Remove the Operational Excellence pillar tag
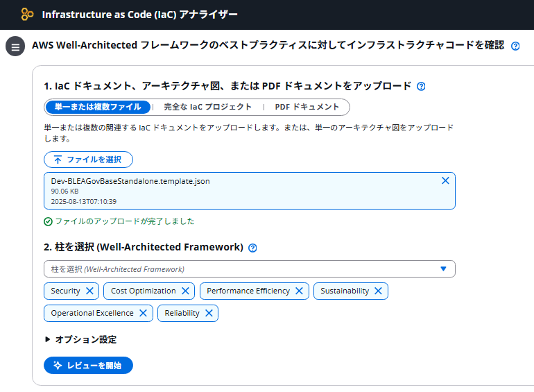Image resolution: width=534 pixels, height=392 pixels. (143, 313)
